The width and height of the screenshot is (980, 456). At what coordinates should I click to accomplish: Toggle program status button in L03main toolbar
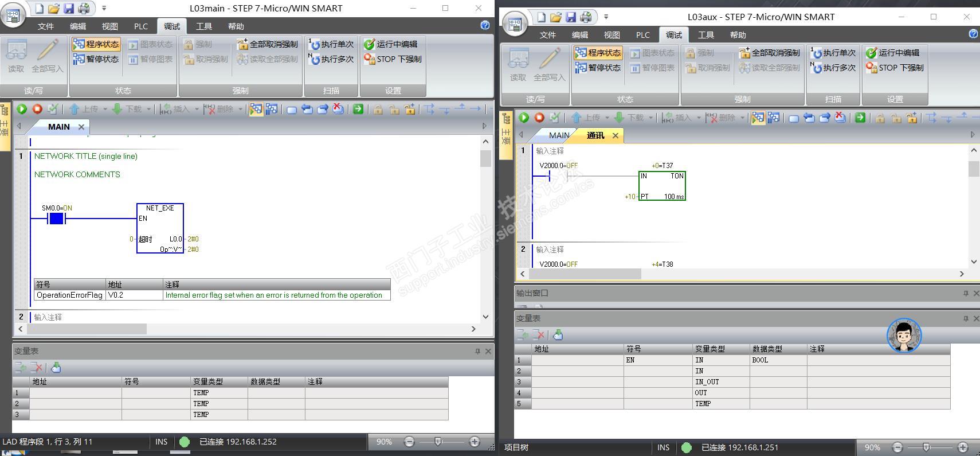click(x=256, y=109)
